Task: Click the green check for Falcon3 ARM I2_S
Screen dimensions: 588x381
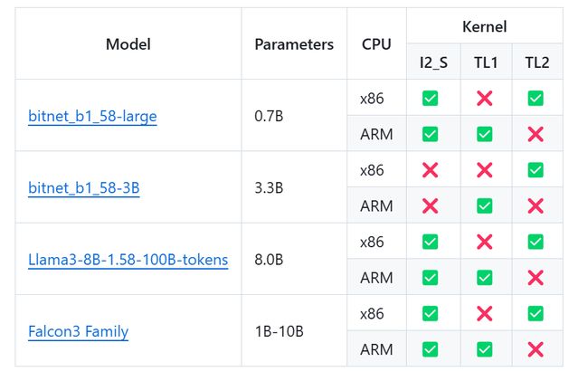Action: click(x=430, y=349)
